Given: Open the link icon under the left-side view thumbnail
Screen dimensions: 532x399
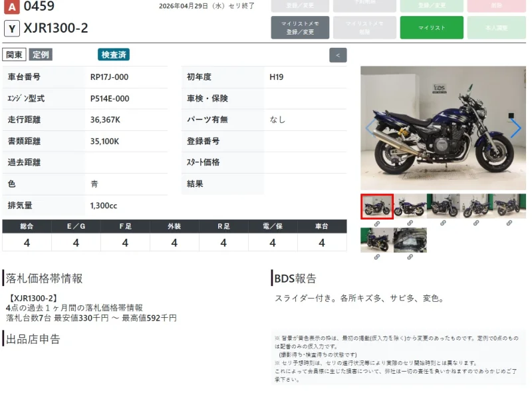Looking at the screenshot, I should [x=410, y=223].
